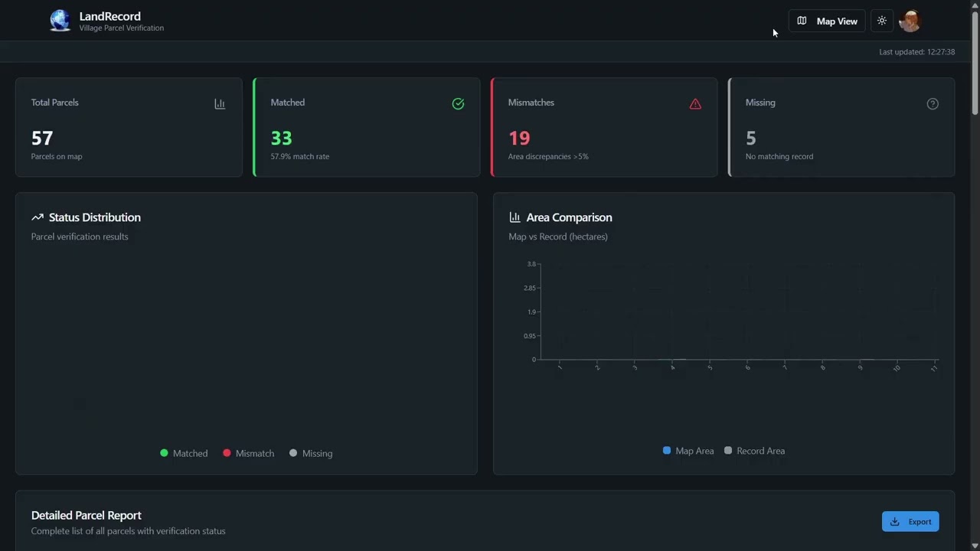Click the matched count 33
The width and height of the screenshot is (980, 551).
281,138
